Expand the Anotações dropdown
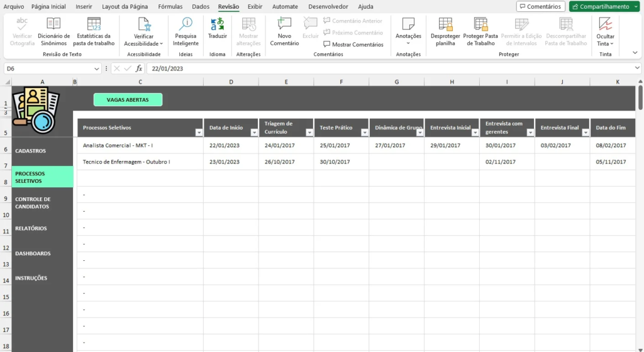 pyautogui.click(x=408, y=43)
